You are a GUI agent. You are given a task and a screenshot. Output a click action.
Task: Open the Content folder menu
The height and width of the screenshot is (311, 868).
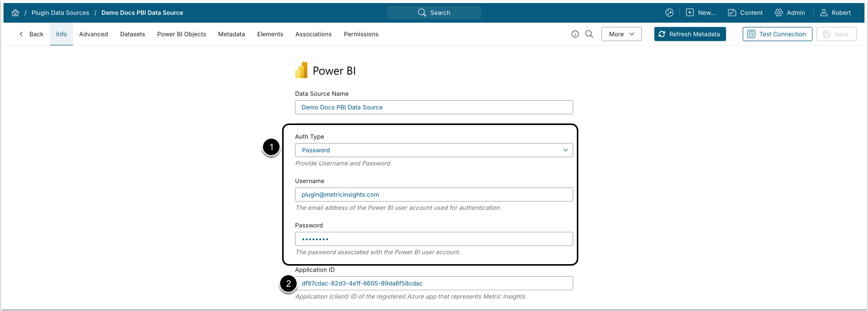(746, 13)
